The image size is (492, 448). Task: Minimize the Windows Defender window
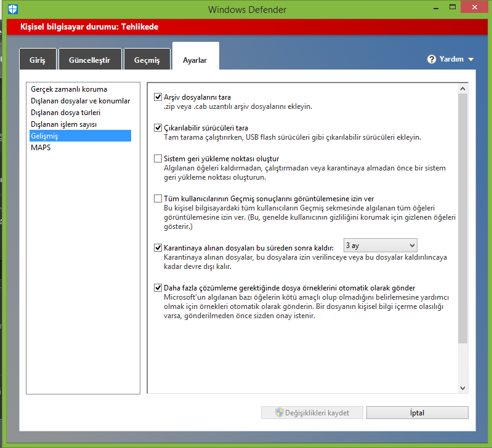(x=435, y=9)
